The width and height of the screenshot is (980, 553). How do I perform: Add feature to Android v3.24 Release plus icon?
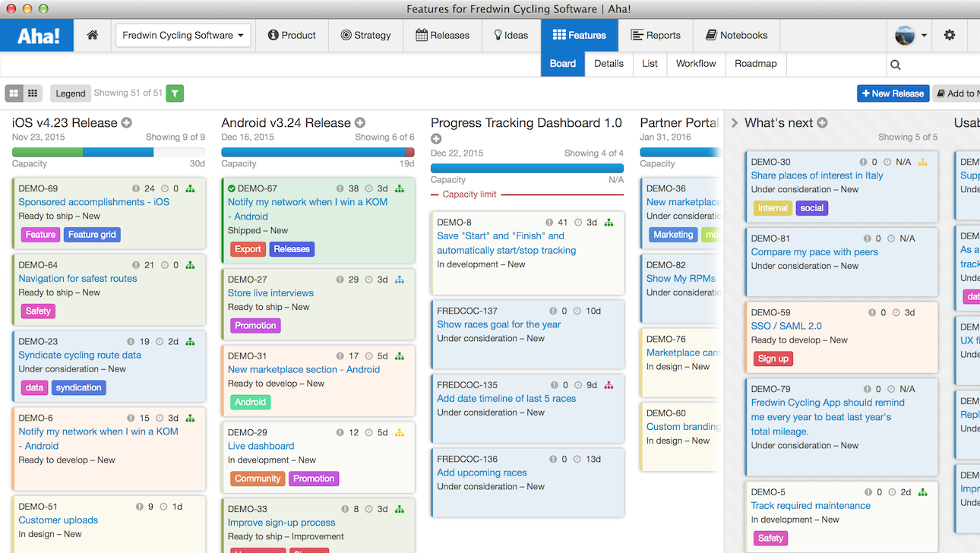coord(360,123)
